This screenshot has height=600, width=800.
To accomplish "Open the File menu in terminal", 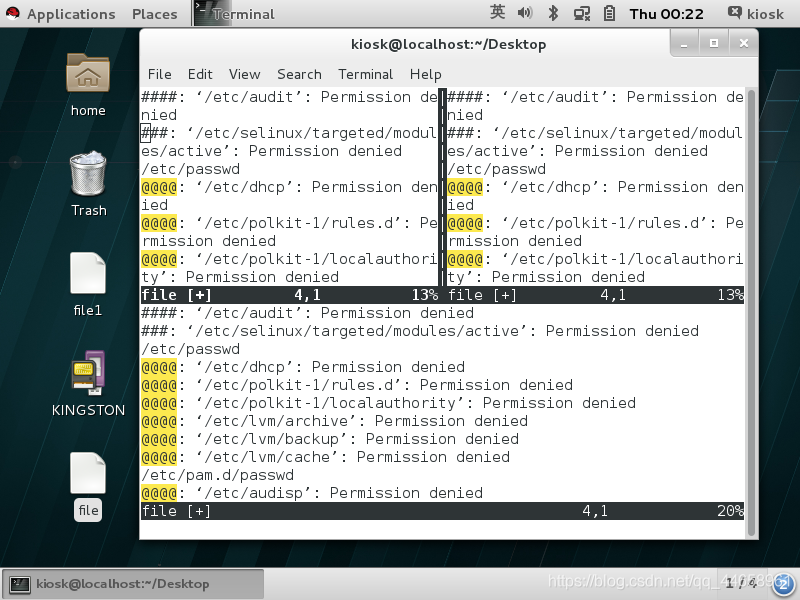I will pyautogui.click(x=160, y=74).
